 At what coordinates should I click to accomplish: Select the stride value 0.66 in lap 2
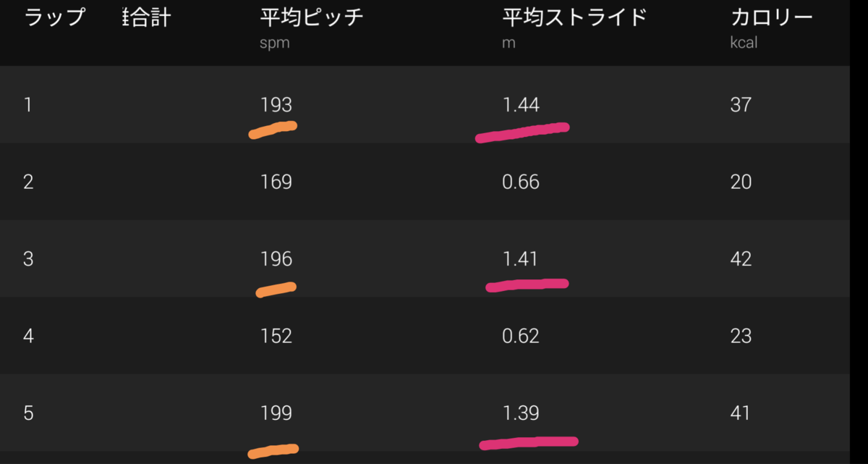pyautogui.click(x=522, y=182)
